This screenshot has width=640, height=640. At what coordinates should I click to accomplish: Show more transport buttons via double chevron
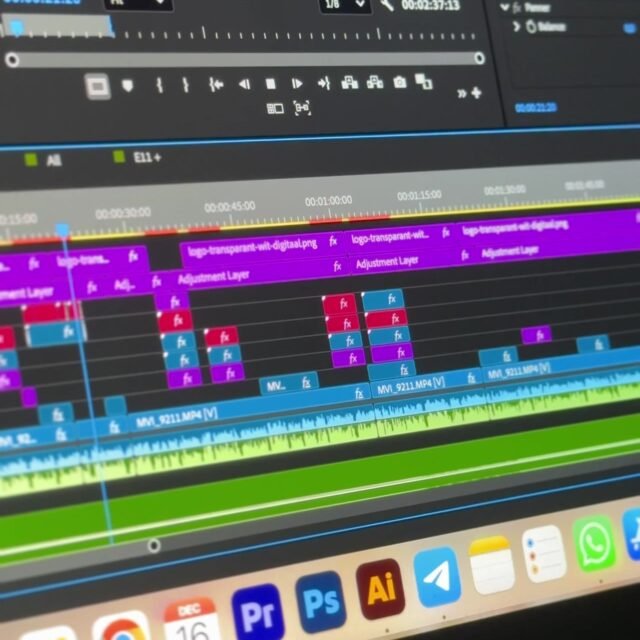[x=462, y=93]
